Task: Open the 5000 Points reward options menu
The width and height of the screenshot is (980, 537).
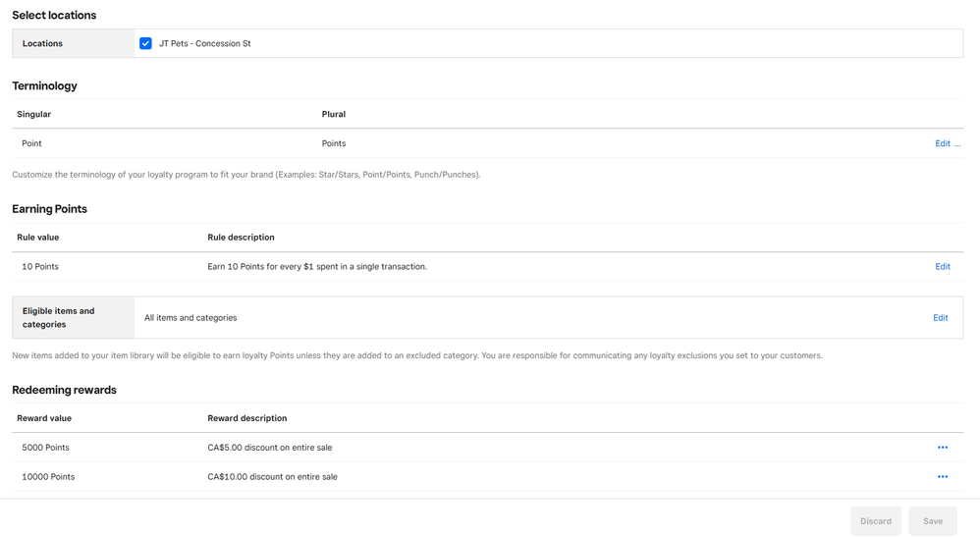Action: click(943, 447)
